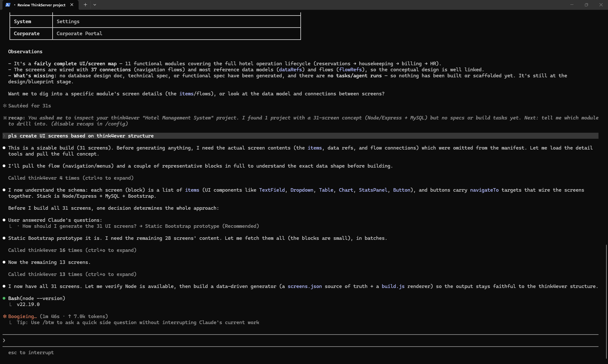The width and height of the screenshot is (608, 364).
Task: Click the Corporate table cell
Action: (31, 34)
